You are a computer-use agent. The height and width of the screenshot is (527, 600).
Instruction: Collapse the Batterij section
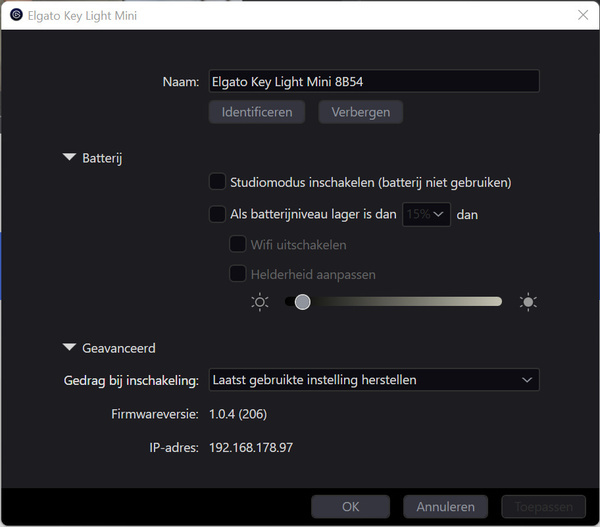pos(69,157)
